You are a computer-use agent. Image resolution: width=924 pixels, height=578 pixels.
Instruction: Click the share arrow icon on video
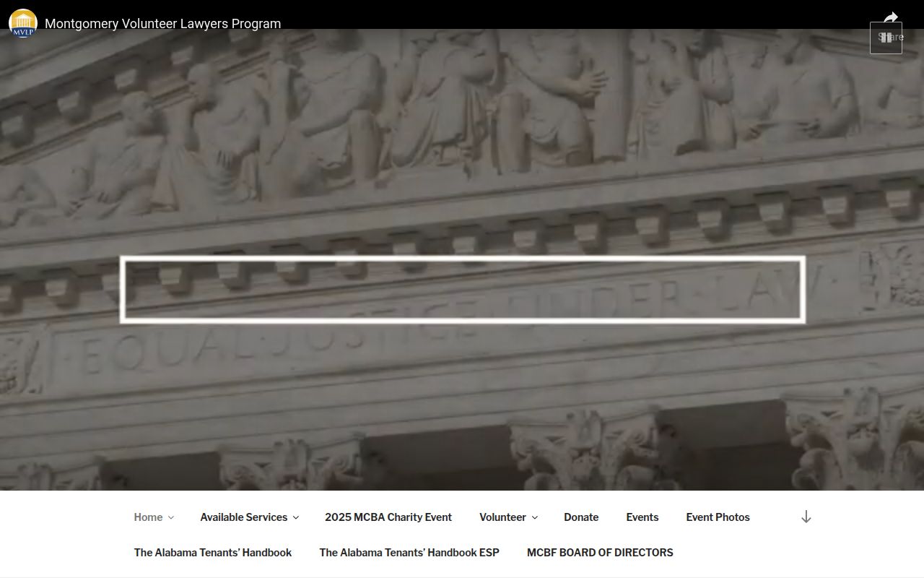pos(891,17)
